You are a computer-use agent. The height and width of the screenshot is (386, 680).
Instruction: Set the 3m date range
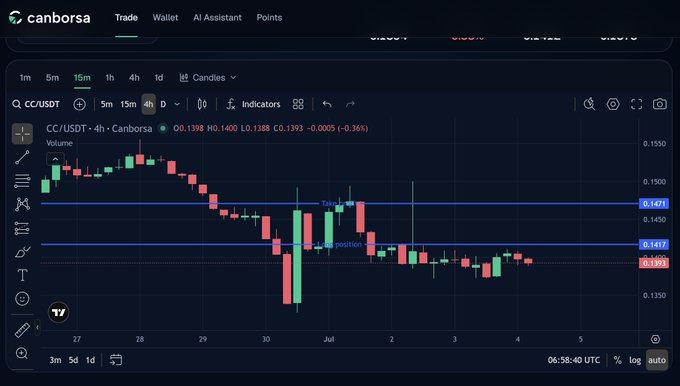tap(55, 360)
